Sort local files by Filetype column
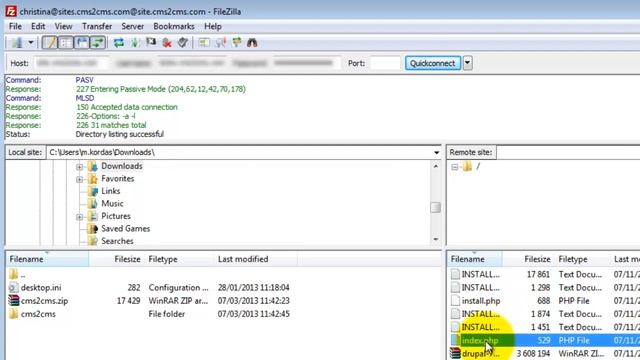The width and height of the screenshot is (640, 360). tap(179, 259)
